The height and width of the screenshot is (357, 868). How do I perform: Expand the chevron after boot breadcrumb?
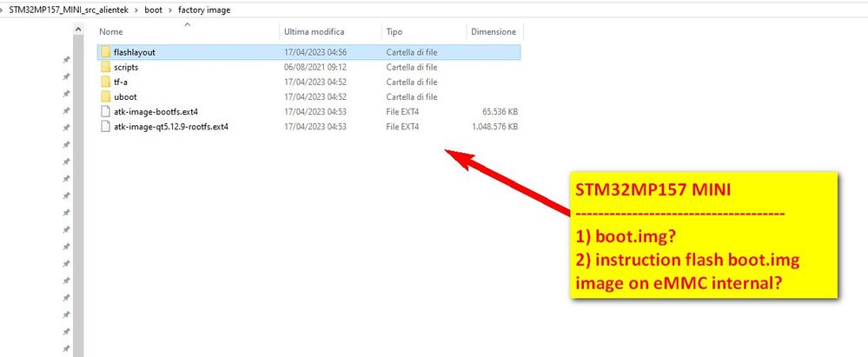(x=170, y=10)
